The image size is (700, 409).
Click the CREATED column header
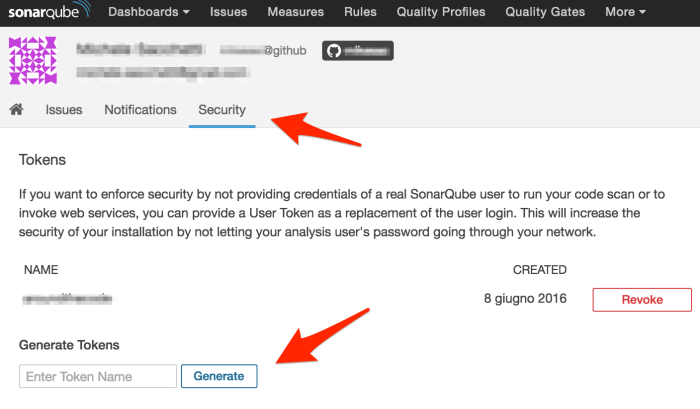(539, 270)
